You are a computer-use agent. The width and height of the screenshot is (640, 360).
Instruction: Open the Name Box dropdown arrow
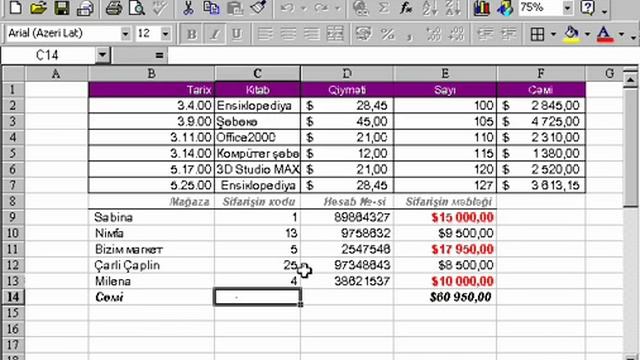pos(102,55)
